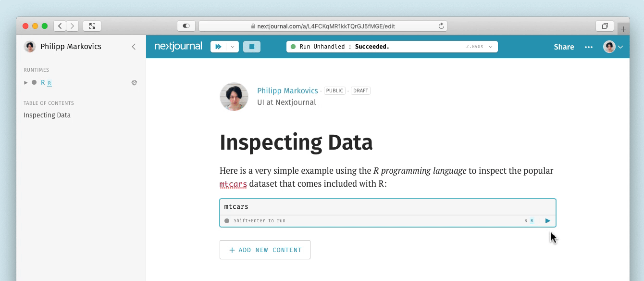Open the user account avatar menu
The height and width of the screenshot is (281, 644).
click(x=613, y=47)
